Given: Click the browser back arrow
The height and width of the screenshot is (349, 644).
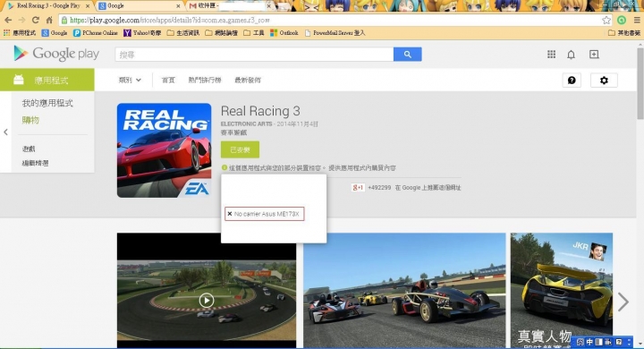Looking at the screenshot, I should click(8, 21).
